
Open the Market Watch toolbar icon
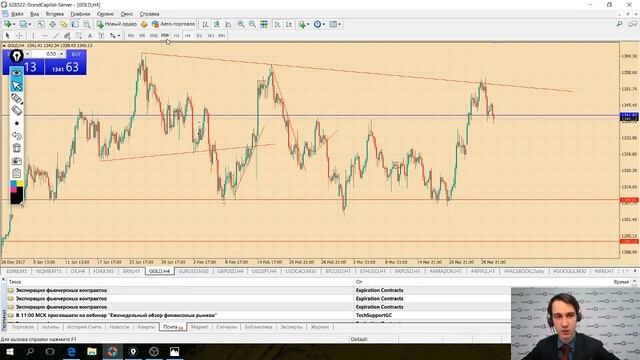(41, 24)
